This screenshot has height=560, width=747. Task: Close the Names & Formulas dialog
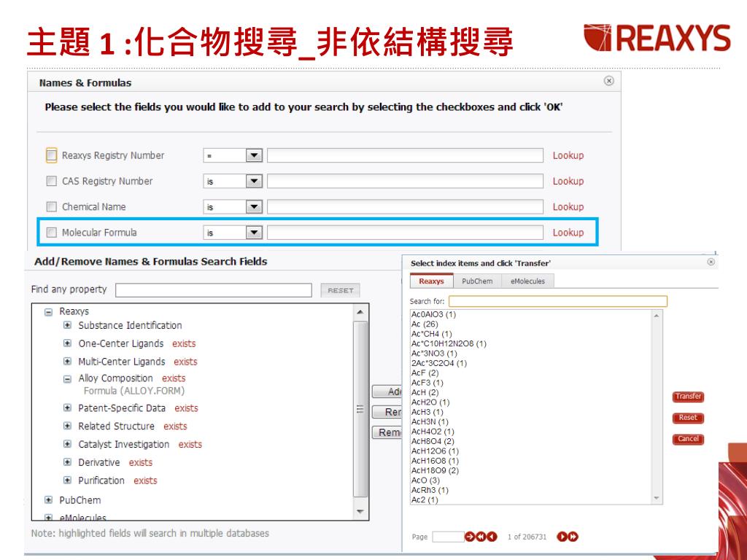pos(609,81)
